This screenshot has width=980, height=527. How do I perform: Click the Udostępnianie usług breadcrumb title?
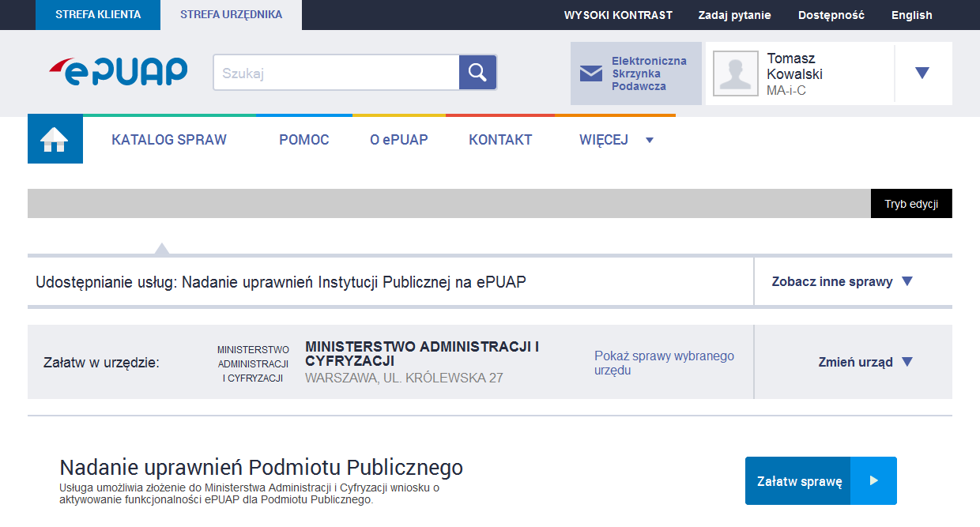click(281, 281)
